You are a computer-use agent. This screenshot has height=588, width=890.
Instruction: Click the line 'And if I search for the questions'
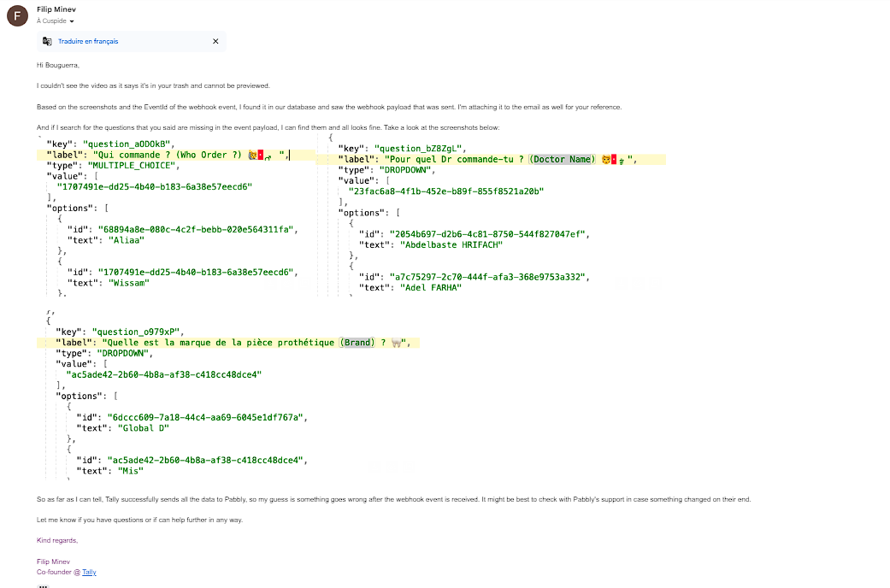tap(268, 127)
